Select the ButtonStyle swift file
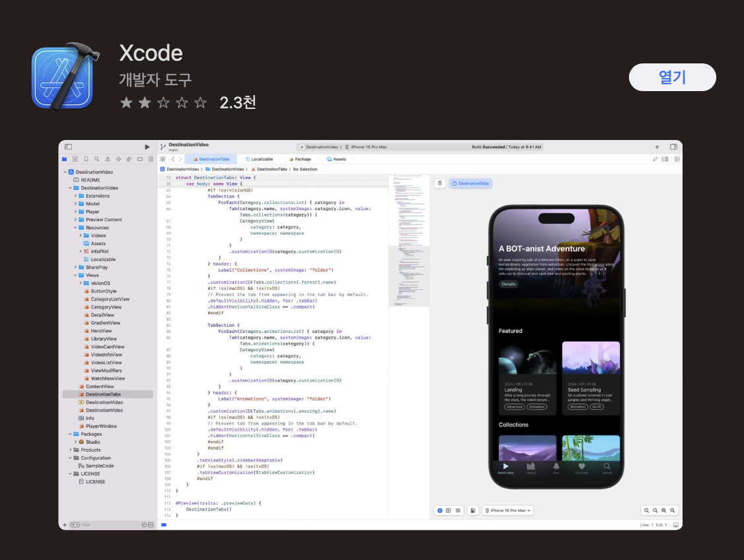This screenshot has width=744, height=560. point(100,291)
